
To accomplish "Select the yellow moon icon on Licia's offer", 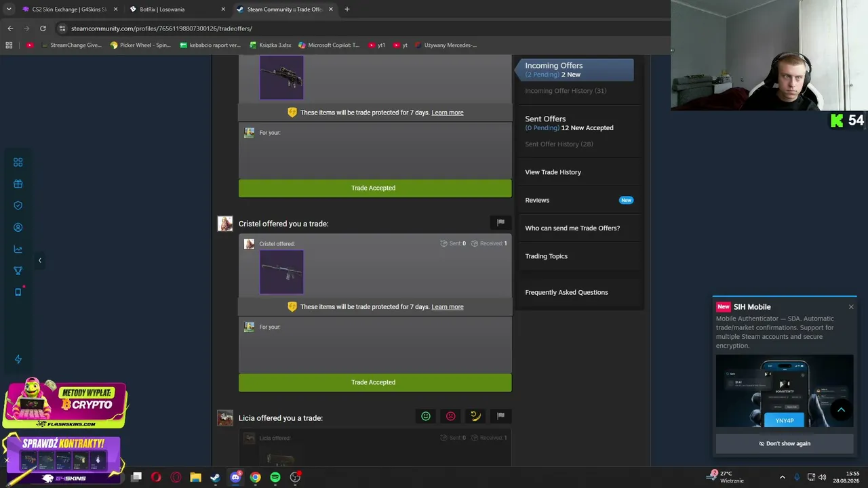I will 475,416.
